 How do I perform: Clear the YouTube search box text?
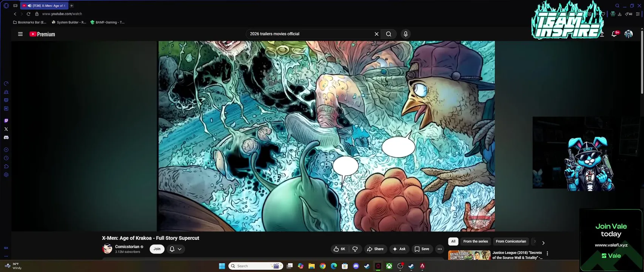point(376,34)
